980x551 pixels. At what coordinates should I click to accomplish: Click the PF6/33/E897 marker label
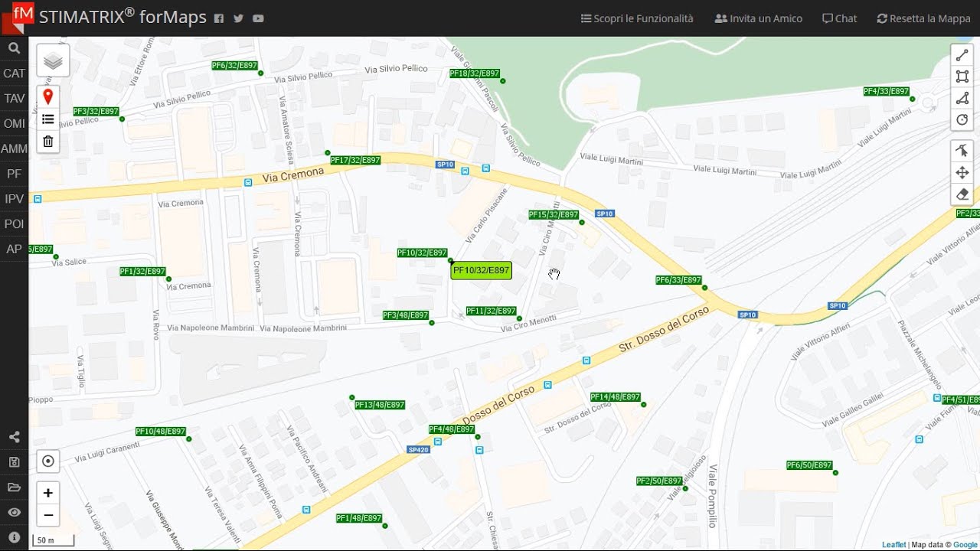[678, 280]
